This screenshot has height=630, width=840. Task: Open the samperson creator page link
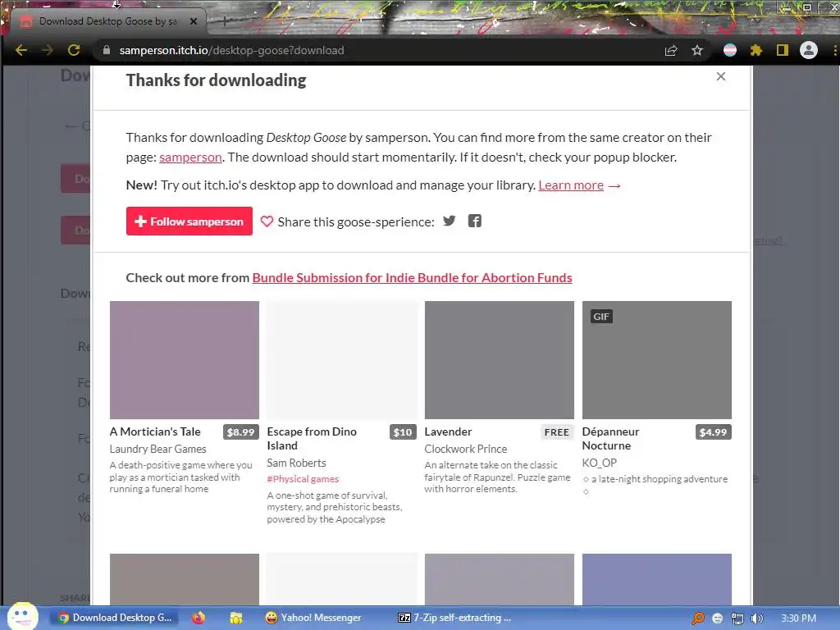point(190,157)
